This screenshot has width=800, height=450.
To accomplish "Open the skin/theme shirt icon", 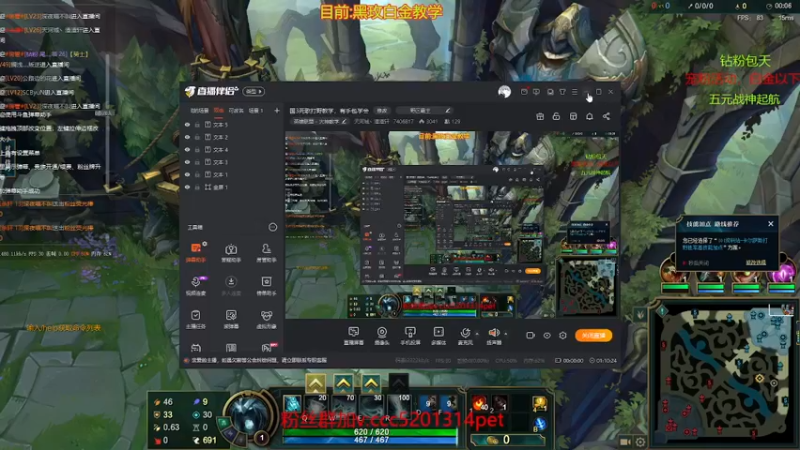I will (562, 92).
